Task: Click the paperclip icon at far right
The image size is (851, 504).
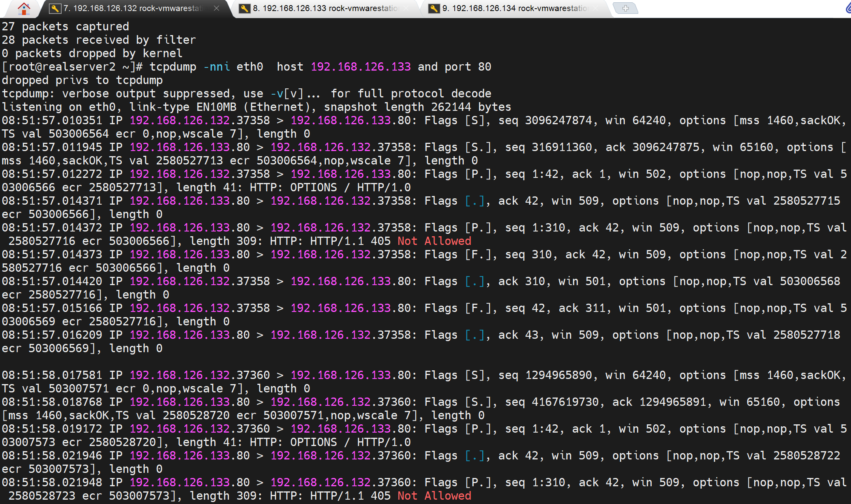Action: tap(848, 8)
